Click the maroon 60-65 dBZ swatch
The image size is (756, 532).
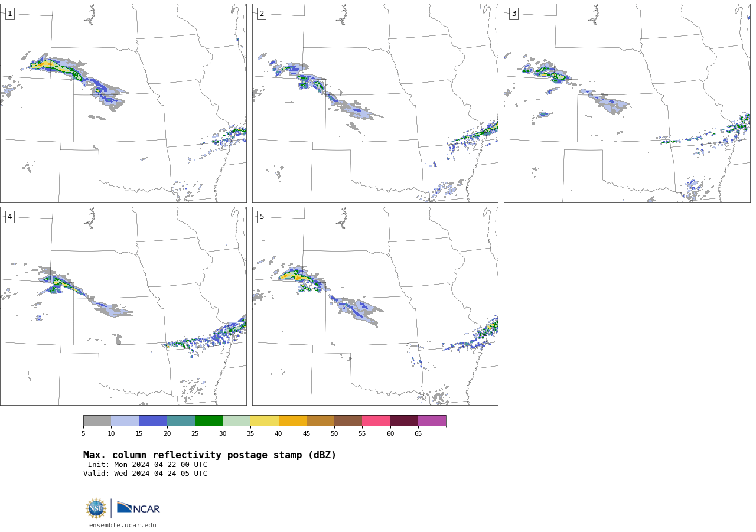(404, 420)
